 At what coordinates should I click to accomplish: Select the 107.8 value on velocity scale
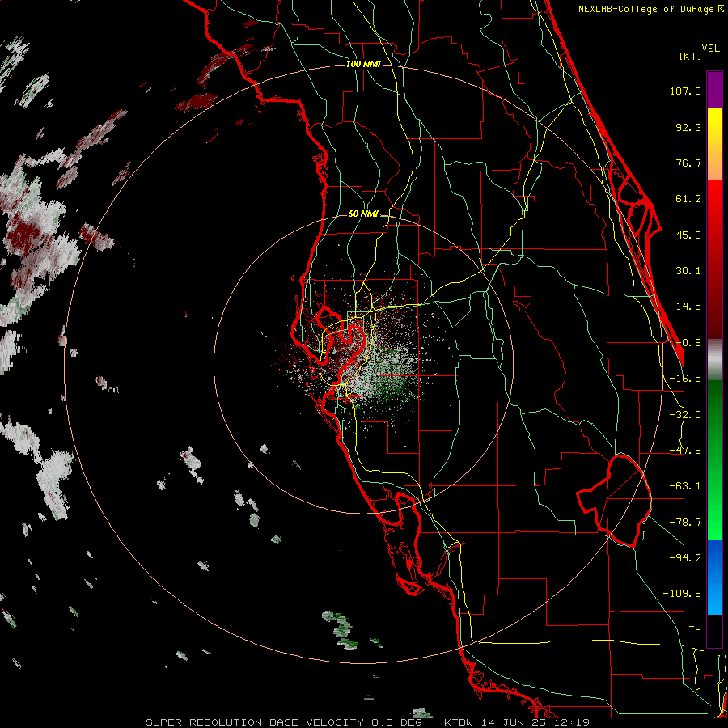tap(685, 91)
